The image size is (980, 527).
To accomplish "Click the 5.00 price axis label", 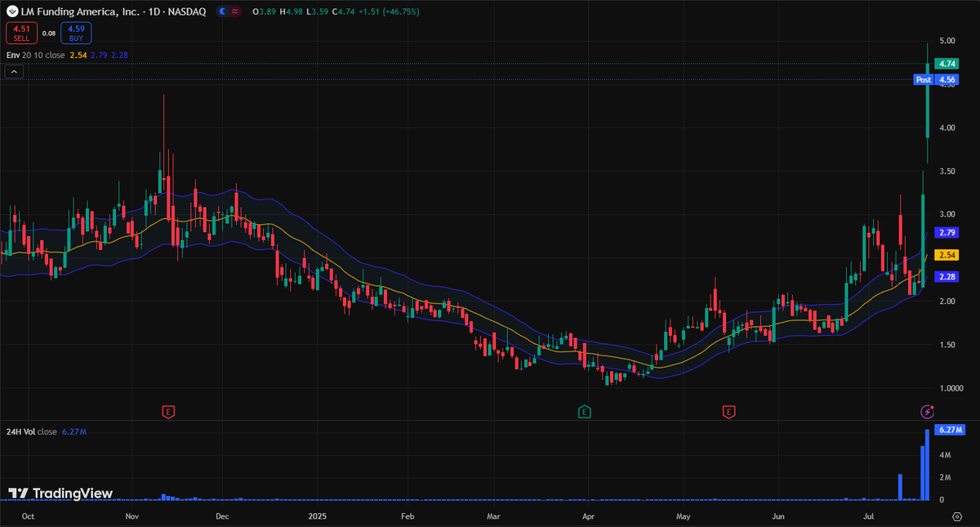I will click(947, 41).
